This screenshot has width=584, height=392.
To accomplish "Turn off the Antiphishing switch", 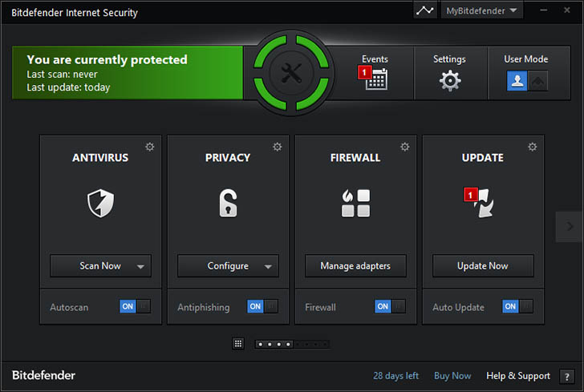I will (262, 306).
